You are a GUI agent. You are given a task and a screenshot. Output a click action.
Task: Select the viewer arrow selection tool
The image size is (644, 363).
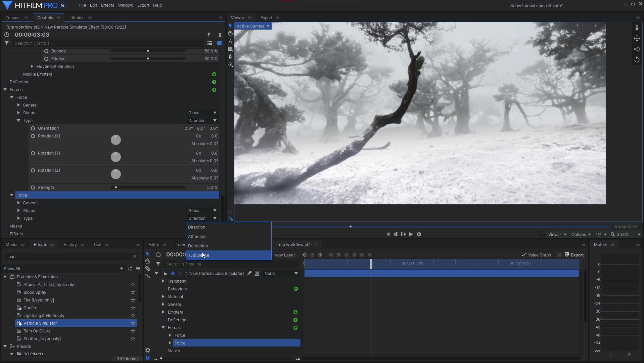point(230,26)
